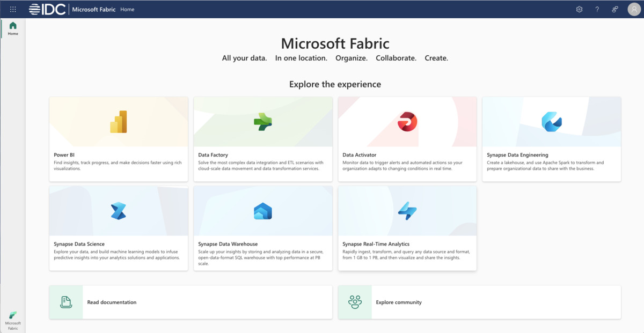Screen dimensions: 644x333
Task: Open the app launcher waffle menu
Action: pyautogui.click(x=12, y=9)
